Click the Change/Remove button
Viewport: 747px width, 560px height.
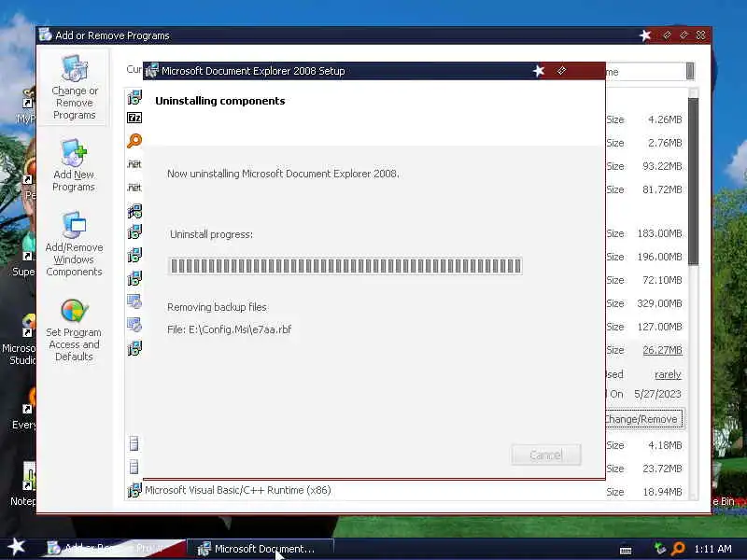644,419
